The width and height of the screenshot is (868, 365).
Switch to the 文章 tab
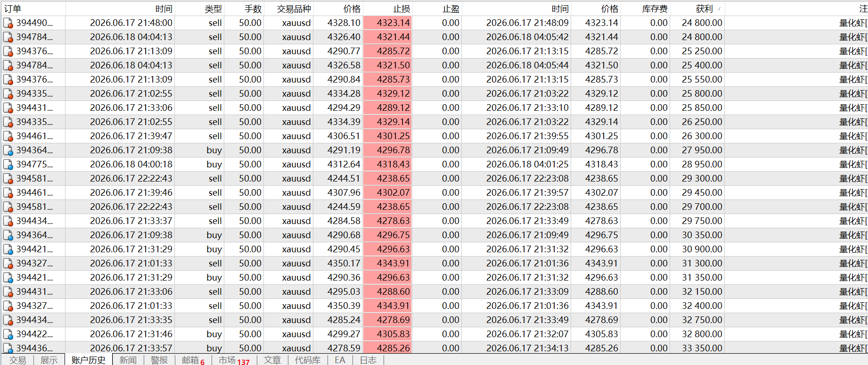click(x=272, y=360)
